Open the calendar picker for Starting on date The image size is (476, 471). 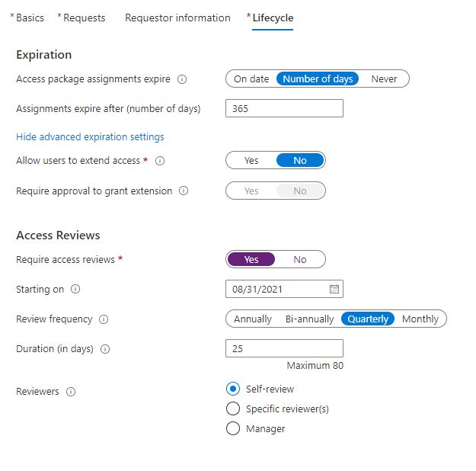[x=334, y=290]
